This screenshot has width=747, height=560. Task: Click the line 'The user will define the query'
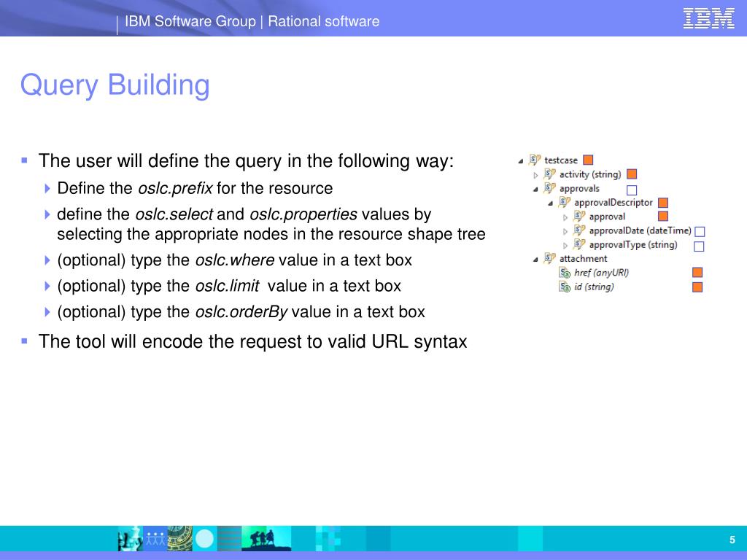click(246, 161)
